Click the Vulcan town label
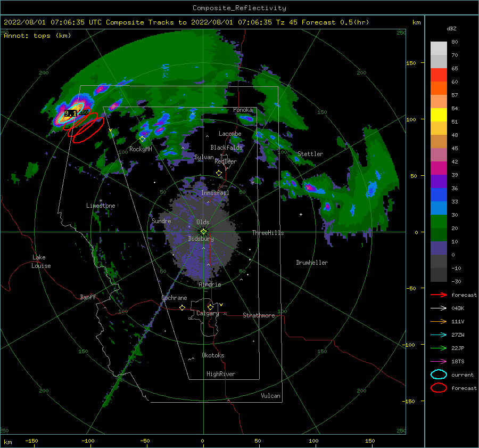The height and width of the screenshot is (448, 479). coord(270,396)
